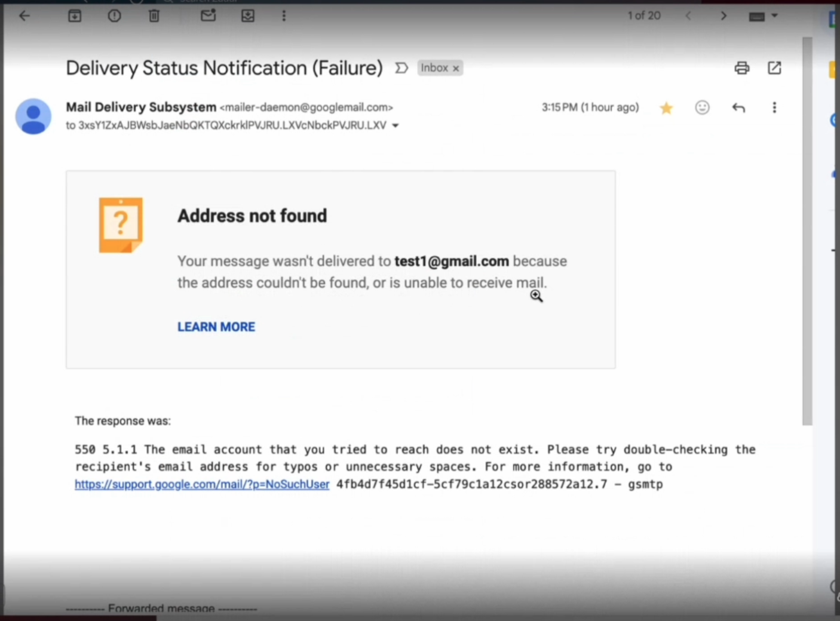Open the support.google.com NoSuchUser link

point(202,484)
